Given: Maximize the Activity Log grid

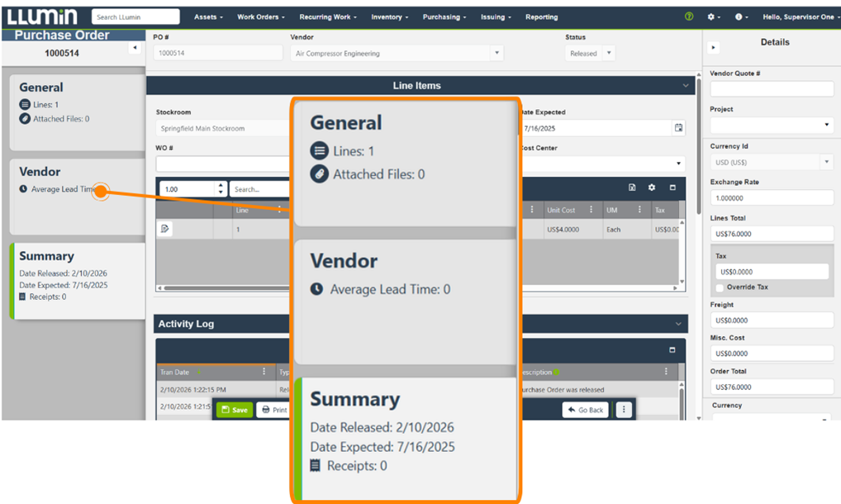Looking at the screenshot, I should pyautogui.click(x=672, y=349).
